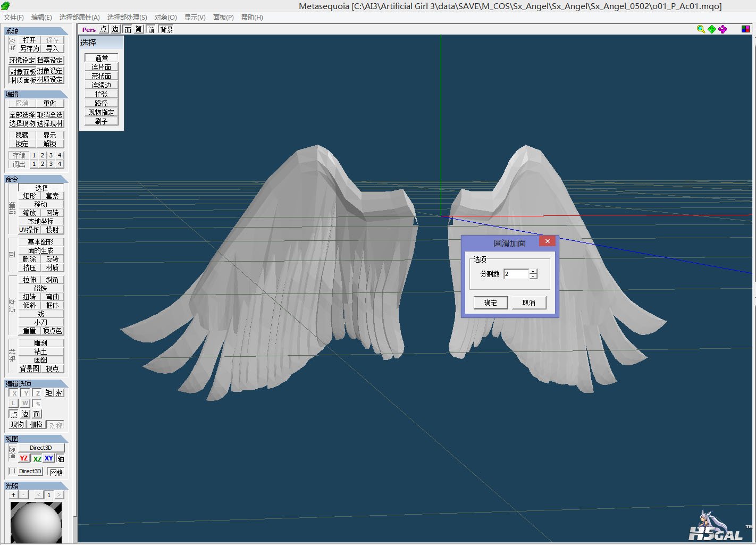Toggle 点 (vertex) display in viewport header
Screen dimensions: 756x545
(x=103, y=29)
